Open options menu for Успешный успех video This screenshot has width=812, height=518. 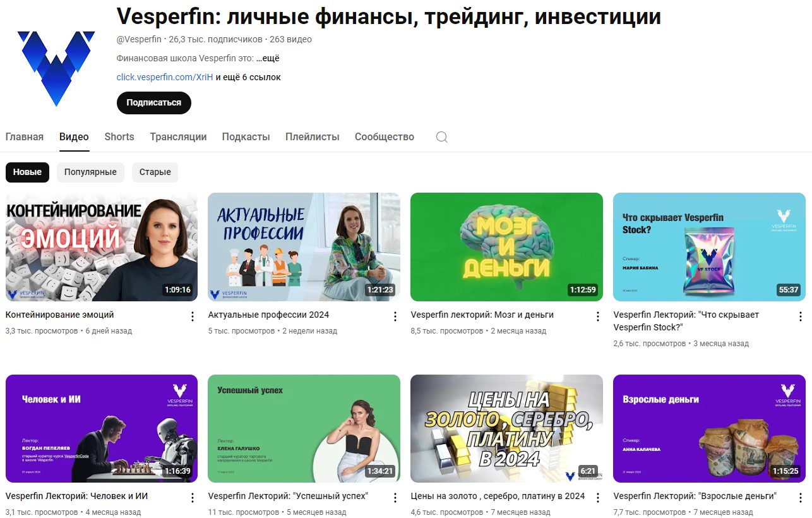(x=395, y=498)
